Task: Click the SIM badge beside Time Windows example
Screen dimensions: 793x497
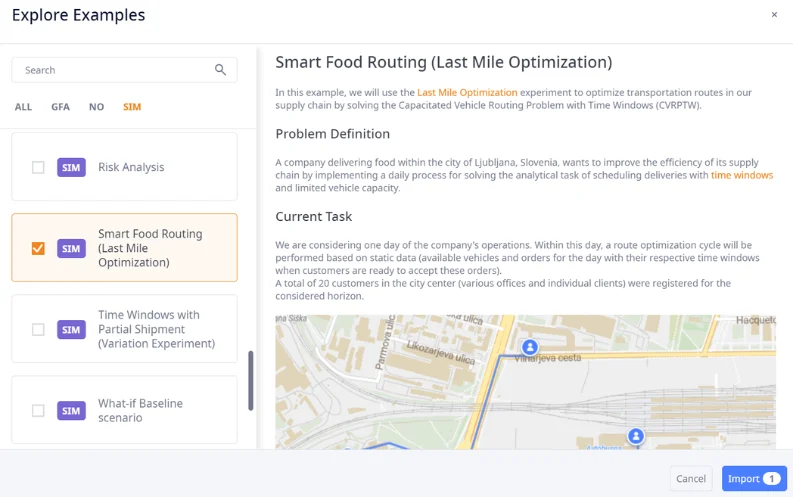Action: 71,329
